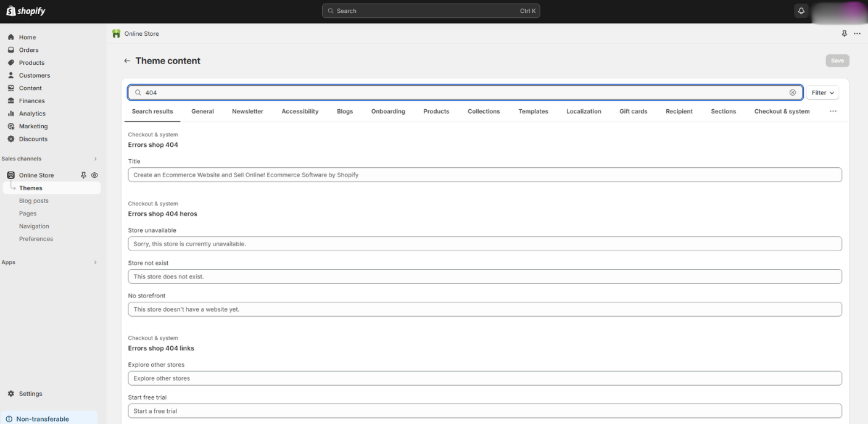Click the Save button
The height and width of the screenshot is (424, 868).
click(x=837, y=60)
